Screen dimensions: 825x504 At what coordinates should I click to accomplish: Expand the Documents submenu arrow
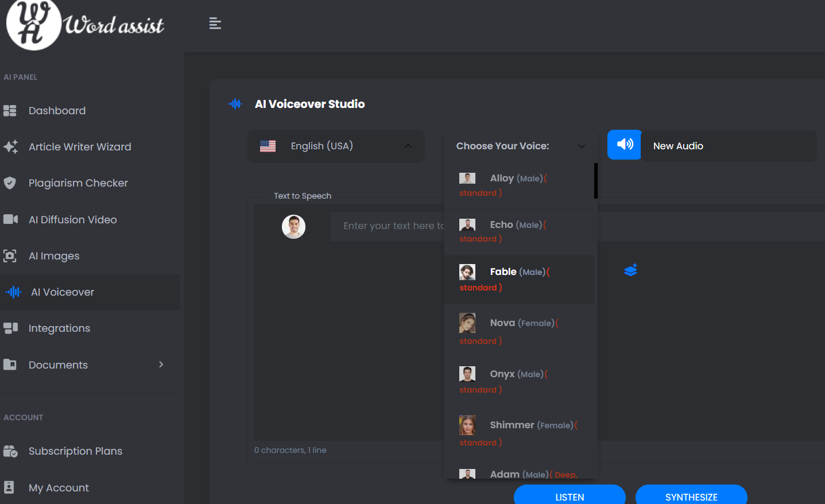161,365
